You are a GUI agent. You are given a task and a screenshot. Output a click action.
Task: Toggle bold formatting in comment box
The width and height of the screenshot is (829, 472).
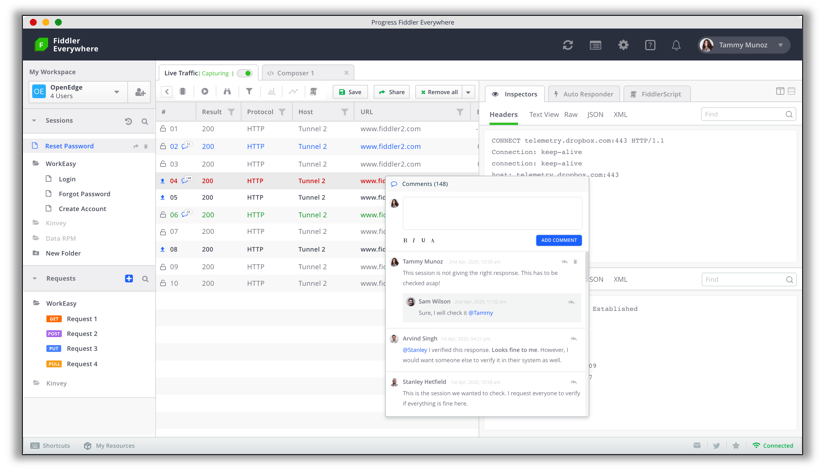point(406,240)
